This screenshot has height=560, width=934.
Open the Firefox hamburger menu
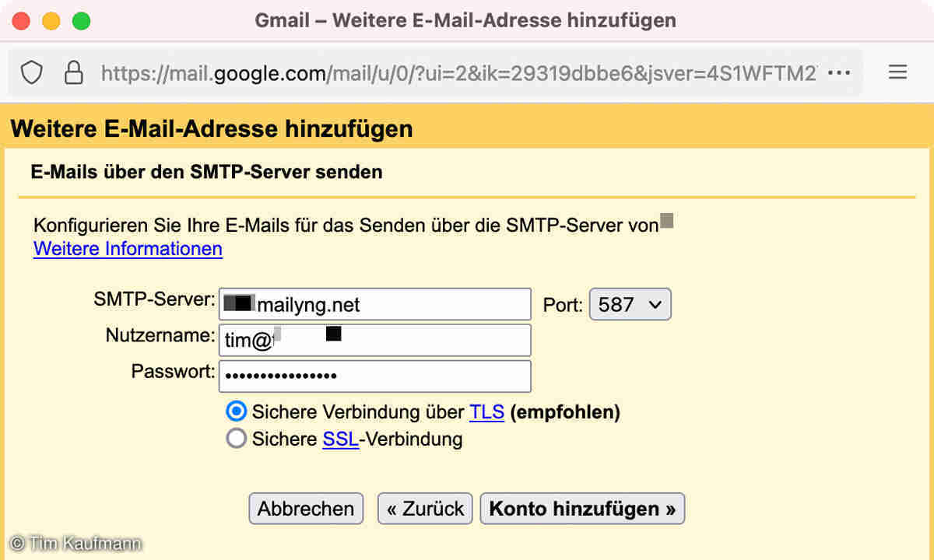(x=897, y=73)
